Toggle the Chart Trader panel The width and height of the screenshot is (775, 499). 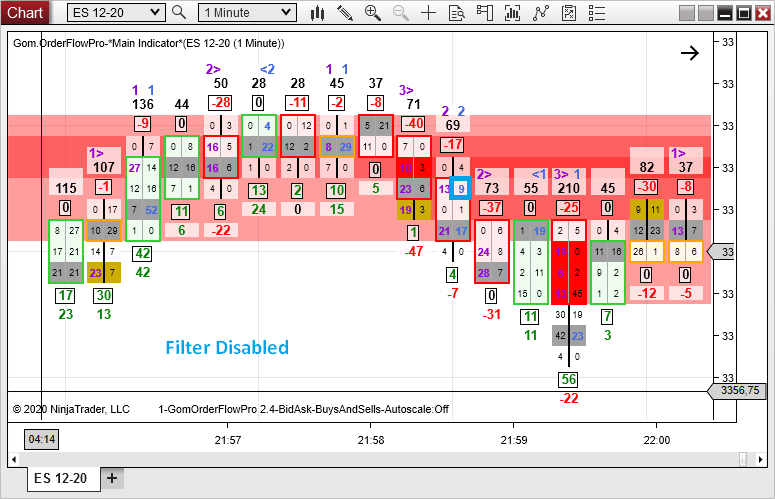click(485, 13)
